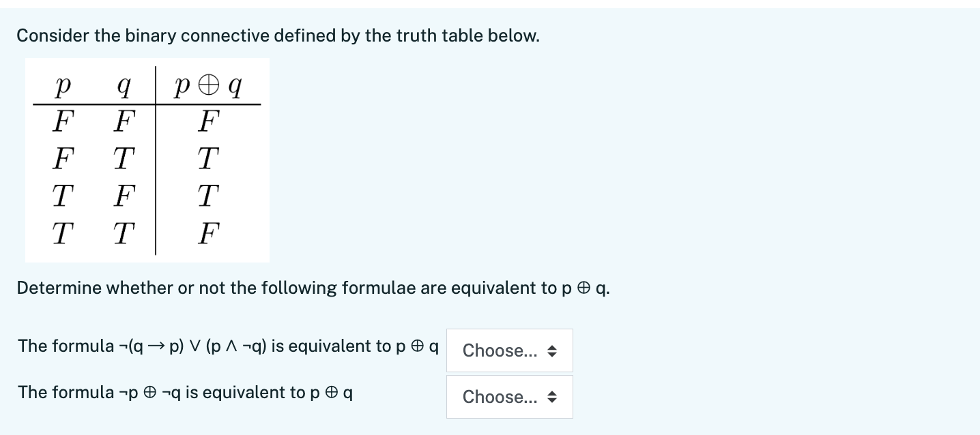This screenshot has height=435, width=980.
Task: Click the q value F in the third table row
Action: pos(123,198)
